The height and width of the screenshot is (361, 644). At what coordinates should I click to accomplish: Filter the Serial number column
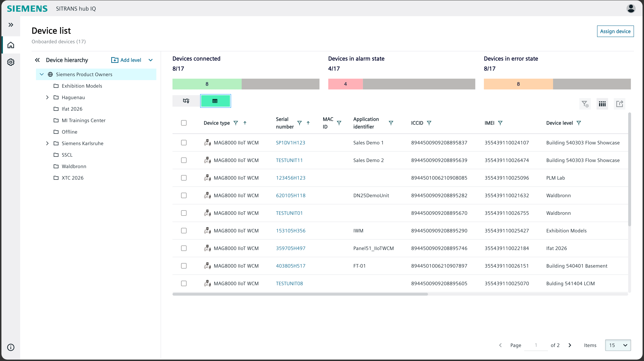tap(299, 123)
